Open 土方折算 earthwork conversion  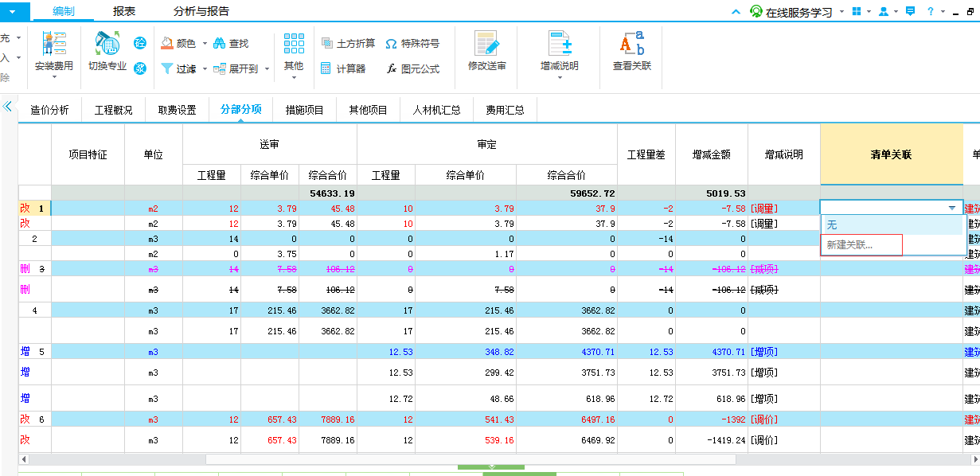point(348,44)
